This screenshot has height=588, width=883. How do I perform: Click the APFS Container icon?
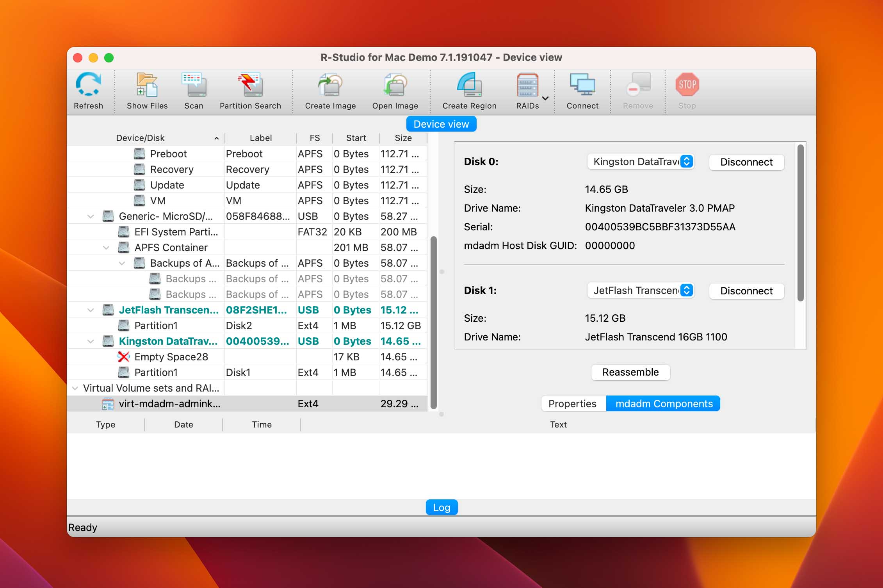124,248
